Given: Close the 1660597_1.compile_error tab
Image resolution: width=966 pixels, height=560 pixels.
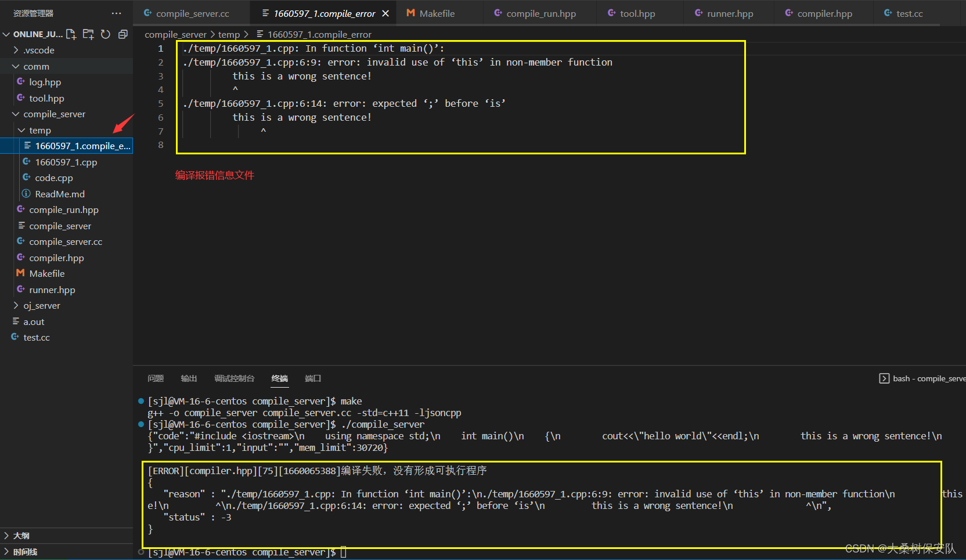Looking at the screenshot, I should [385, 13].
